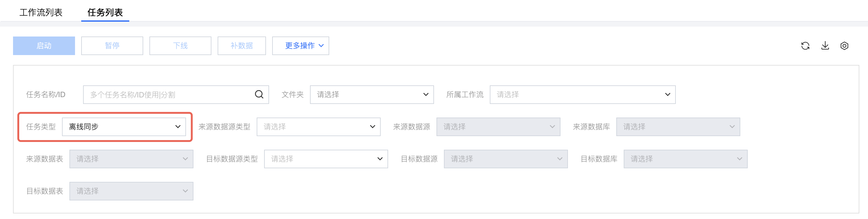This screenshot has height=219, width=868.
Task: Expand the 所属工作流 dropdown
Action: pyautogui.click(x=582, y=95)
